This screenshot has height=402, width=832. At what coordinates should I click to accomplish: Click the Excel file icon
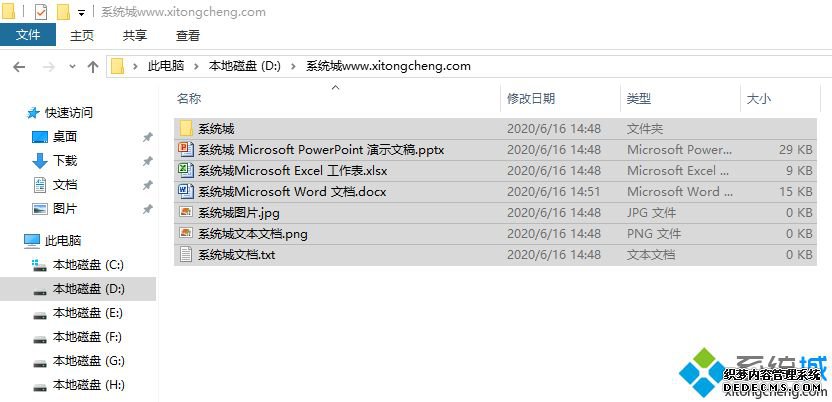[186, 170]
